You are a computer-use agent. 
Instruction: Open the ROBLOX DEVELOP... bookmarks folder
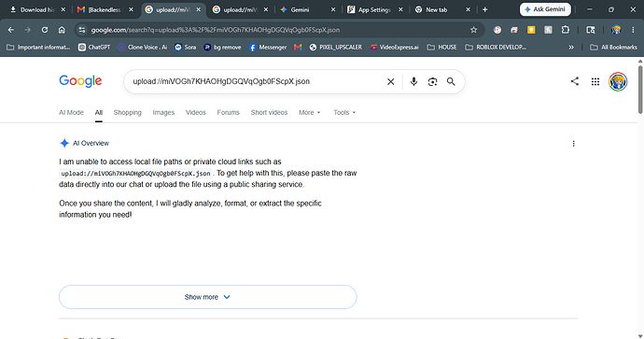point(496,48)
